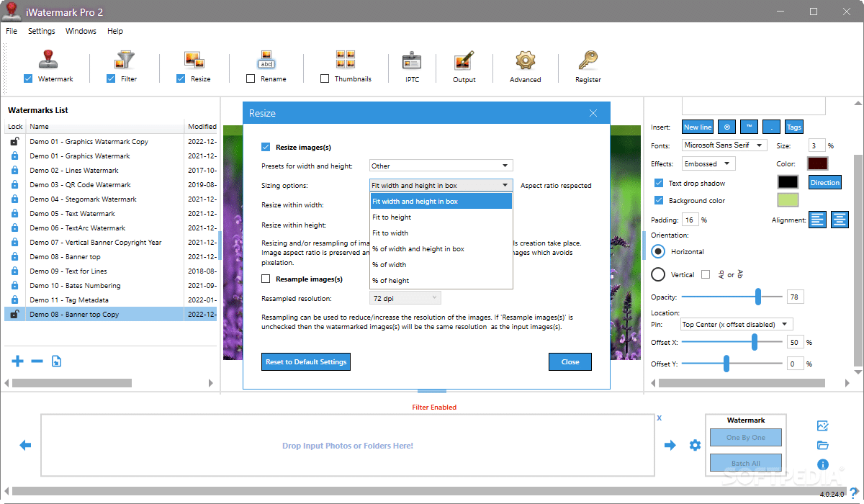
Task: Open the IPTC badge icon
Action: (412, 60)
